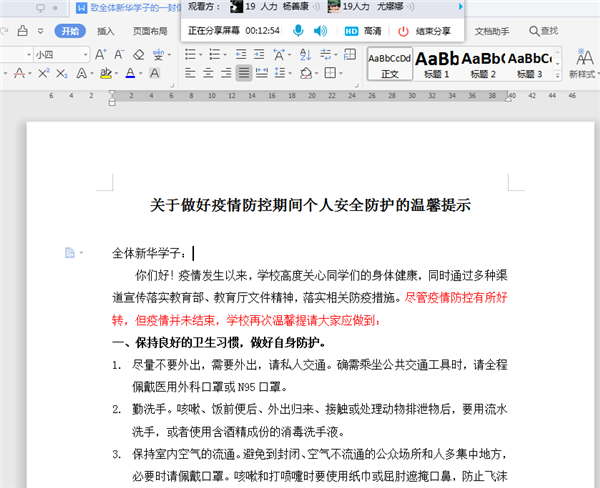Switch to the 插入 tab
Viewport: 600px width, 488px height.
[106, 31]
